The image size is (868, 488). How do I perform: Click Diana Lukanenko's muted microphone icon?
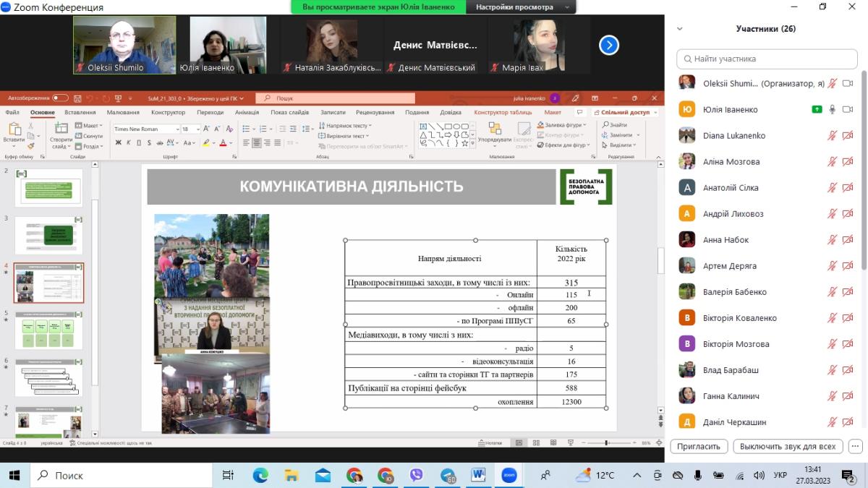click(x=833, y=135)
